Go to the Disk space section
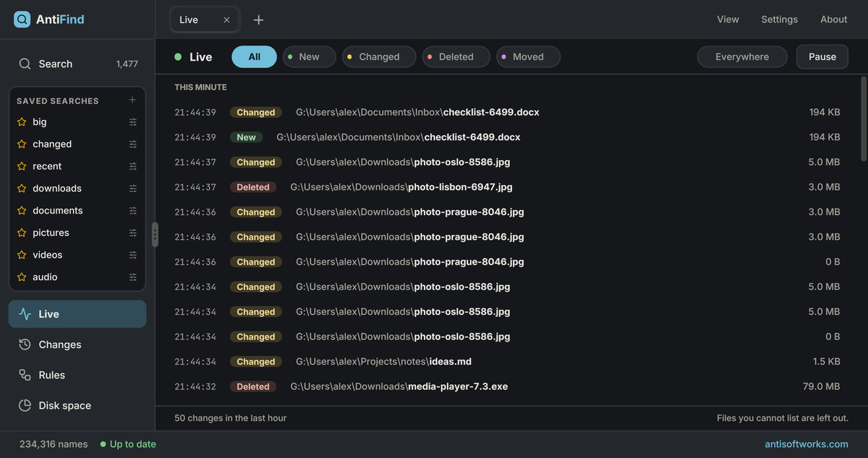Viewport: 868px width, 458px height. click(x=77, y=405)
